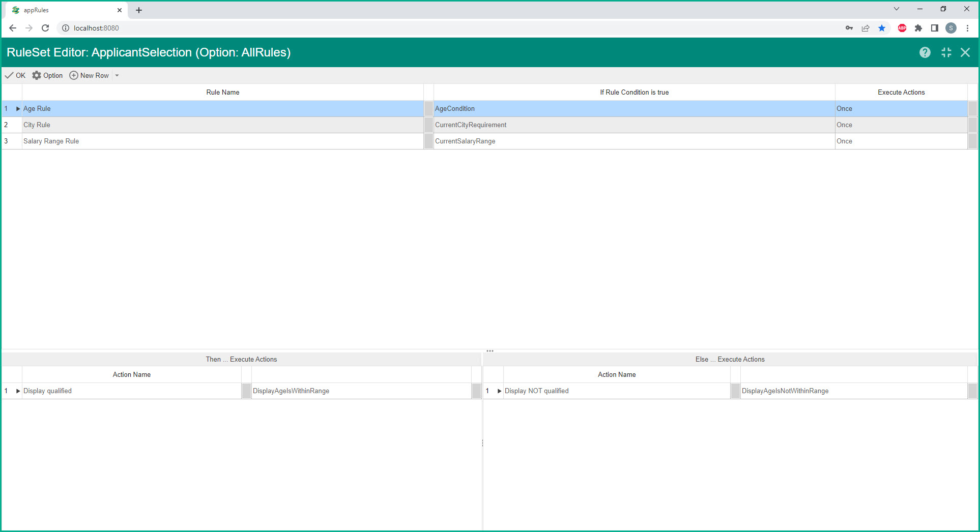The width and height of the screenshot is (980, 532).
Task: Open browser extensions puzzle icon
Action: (x=918, y=28)
